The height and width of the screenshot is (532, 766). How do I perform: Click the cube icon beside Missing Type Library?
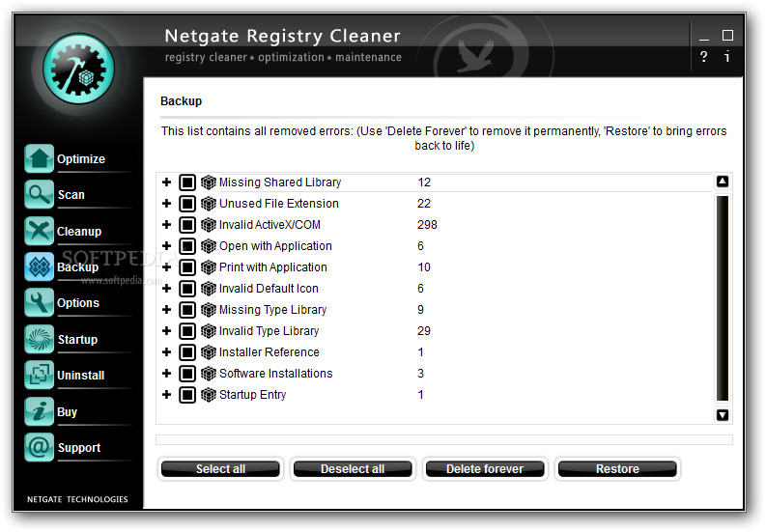tap(209, 310)
